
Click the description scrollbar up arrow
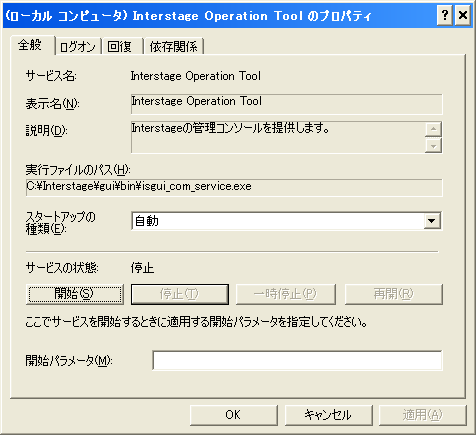click(x=433, y=129)
